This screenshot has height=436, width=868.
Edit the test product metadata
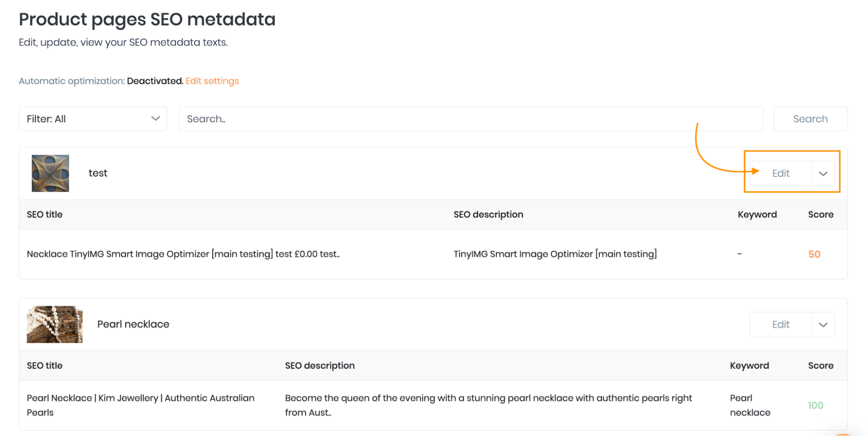781,174
